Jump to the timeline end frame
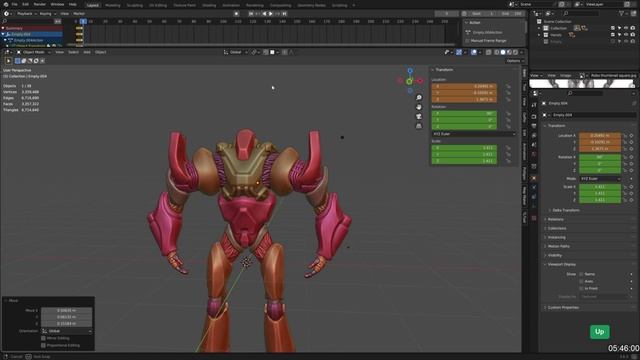This screenshot has width=640, height=360. pos(284,13)
